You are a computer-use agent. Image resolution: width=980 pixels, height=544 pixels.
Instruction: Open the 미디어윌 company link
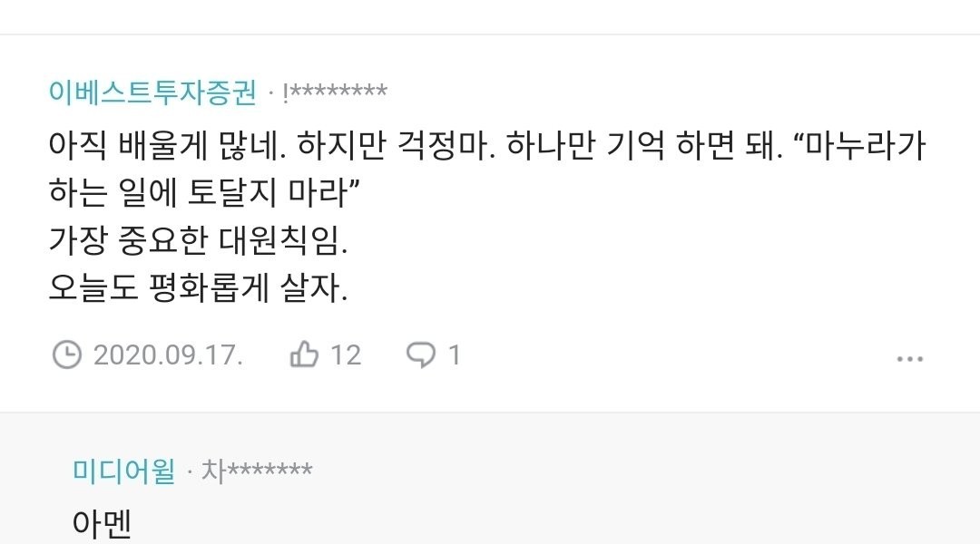(x=123, y=471)
